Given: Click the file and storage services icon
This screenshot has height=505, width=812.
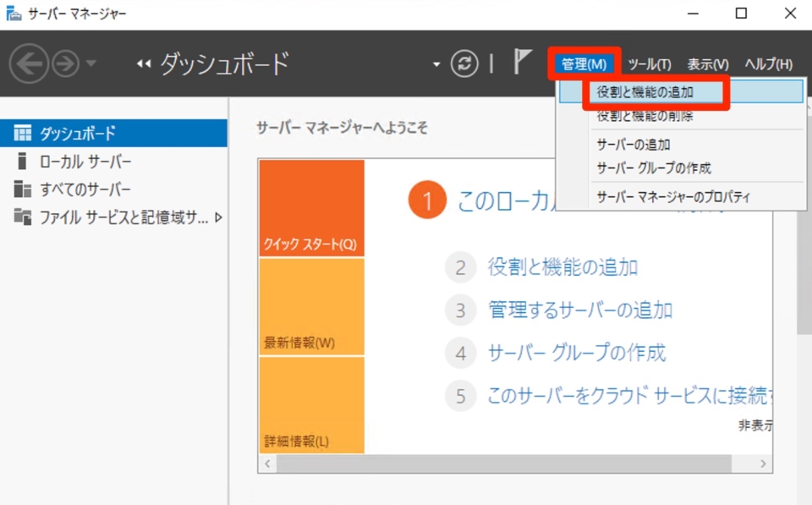Looking at the screenshot, I should pyautogui.click(x=22, y=217).
